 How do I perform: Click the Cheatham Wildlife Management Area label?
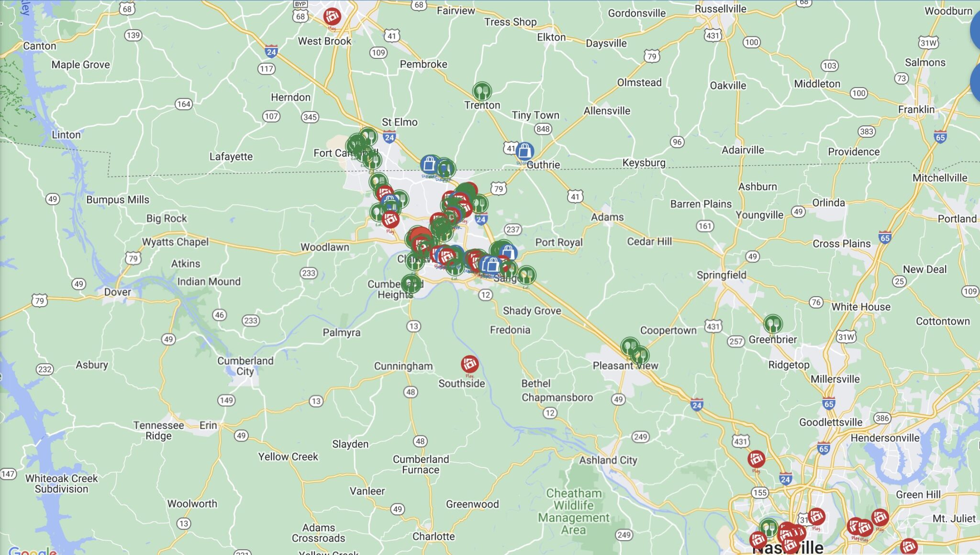[574, 511]
